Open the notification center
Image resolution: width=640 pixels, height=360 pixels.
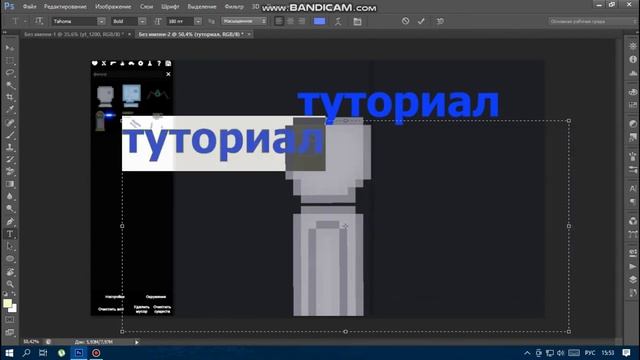point(627,353)
